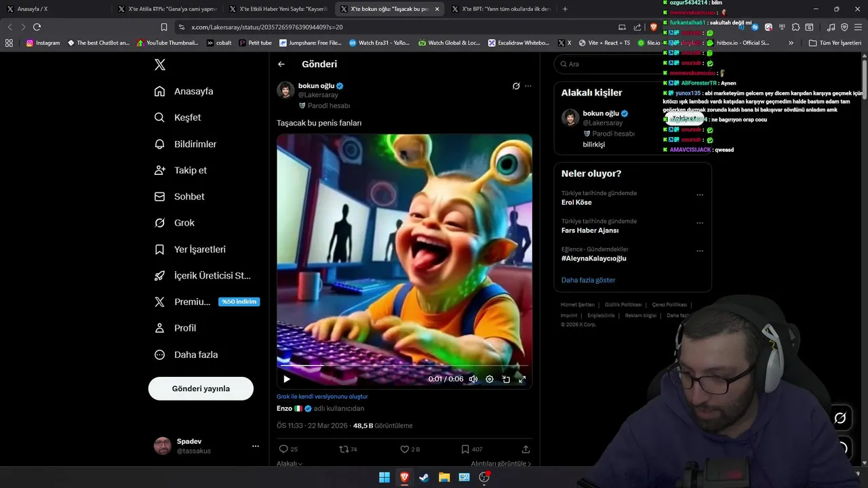Viewport: 868px width, 488px height.
Task: Open Keşfet search page
Action: coord(178,117)
